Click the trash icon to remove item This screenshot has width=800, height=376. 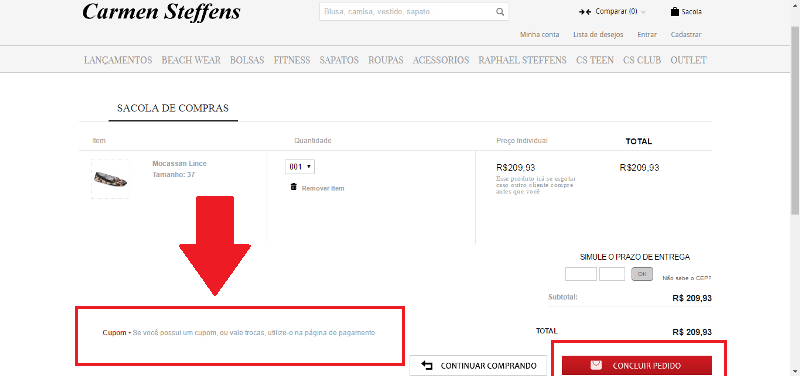(293, 187)
